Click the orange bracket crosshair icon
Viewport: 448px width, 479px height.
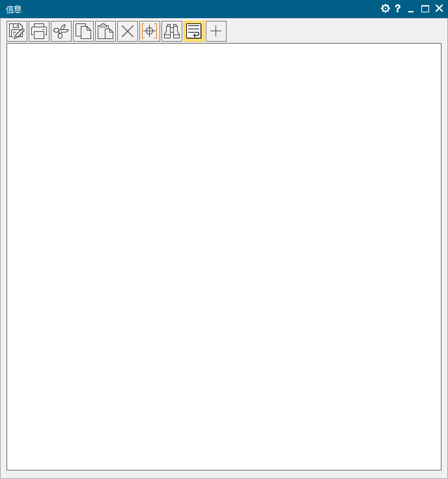[x=150, y=31]
